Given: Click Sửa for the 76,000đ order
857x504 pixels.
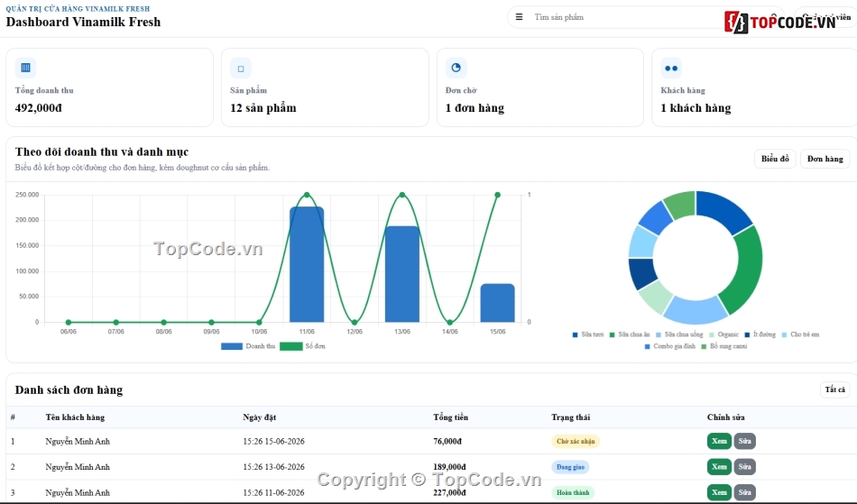Looking at the screenshot, I should click(744, 441).
